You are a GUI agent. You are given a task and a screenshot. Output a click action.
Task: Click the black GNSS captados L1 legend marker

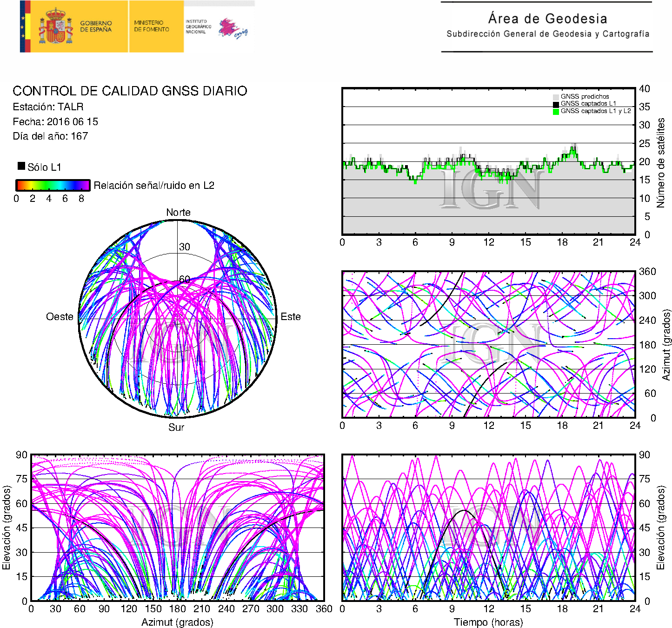556,104
